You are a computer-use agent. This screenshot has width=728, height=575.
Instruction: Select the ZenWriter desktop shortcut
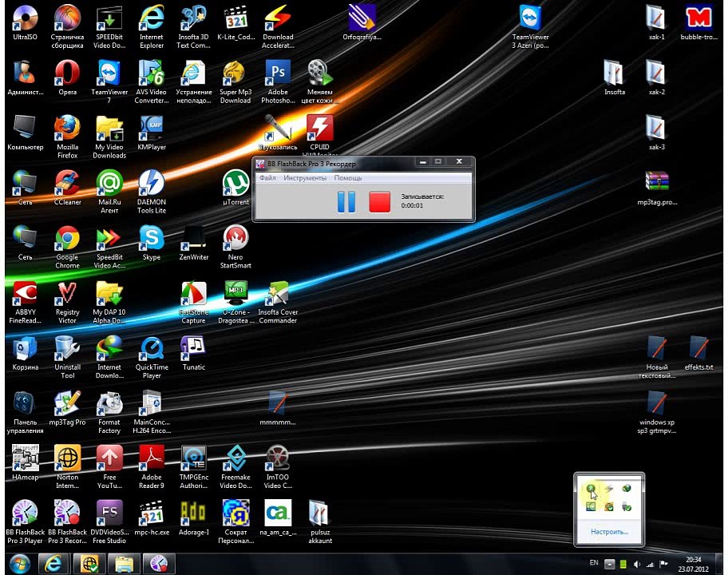click(194, 243)
